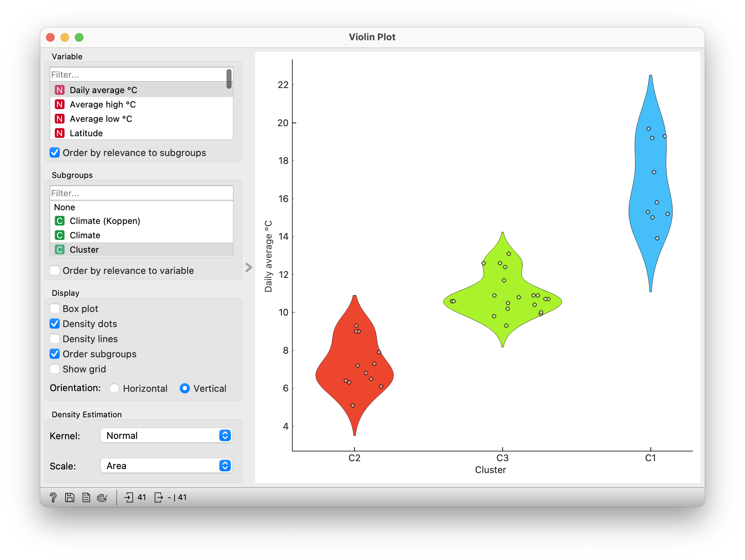Open the help question mark icon
The height and width of the screenshot is (560, 745).
click(x=53, y=497)
